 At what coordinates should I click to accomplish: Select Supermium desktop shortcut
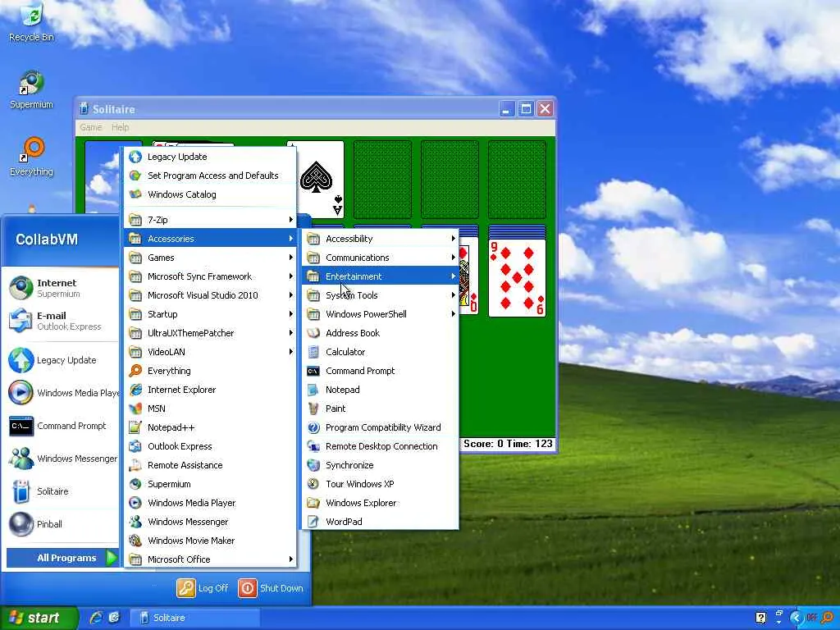[x=31, y=90]
